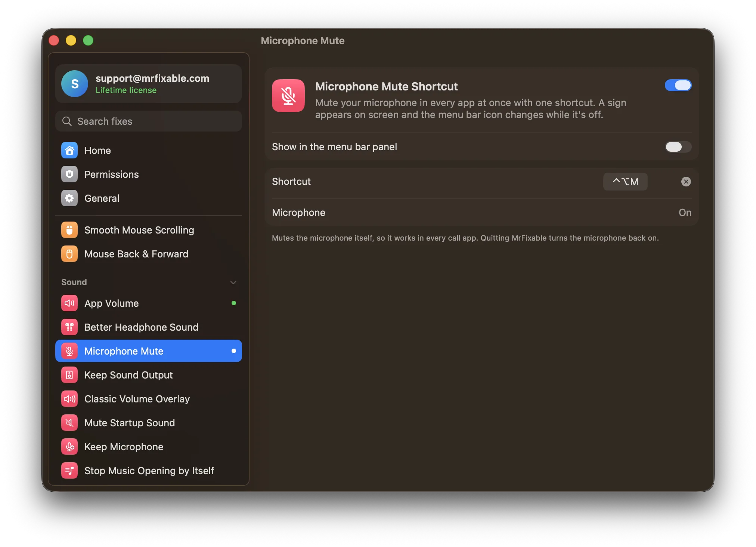Click the Keep Microphone icon

point(69,447)
